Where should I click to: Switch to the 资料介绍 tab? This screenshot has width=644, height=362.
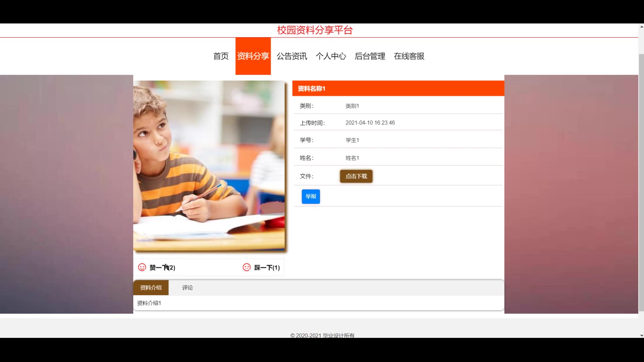(x=151, y=288)
